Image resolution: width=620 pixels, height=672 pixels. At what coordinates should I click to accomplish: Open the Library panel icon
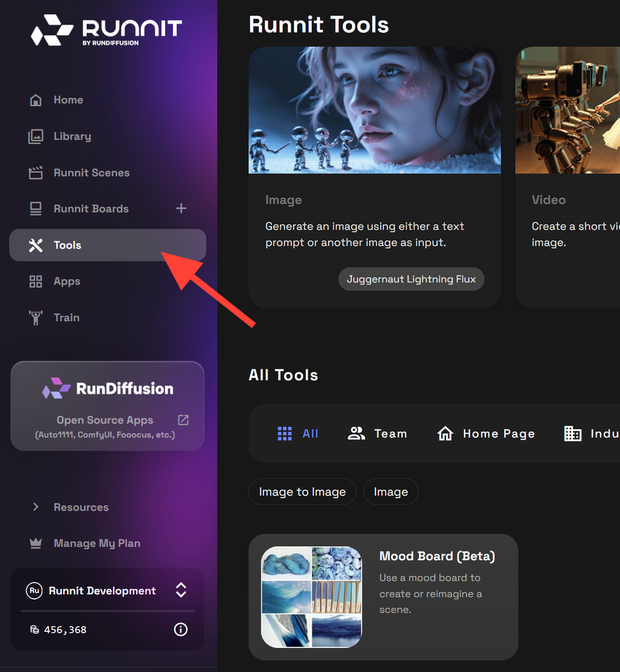(35, 136)
